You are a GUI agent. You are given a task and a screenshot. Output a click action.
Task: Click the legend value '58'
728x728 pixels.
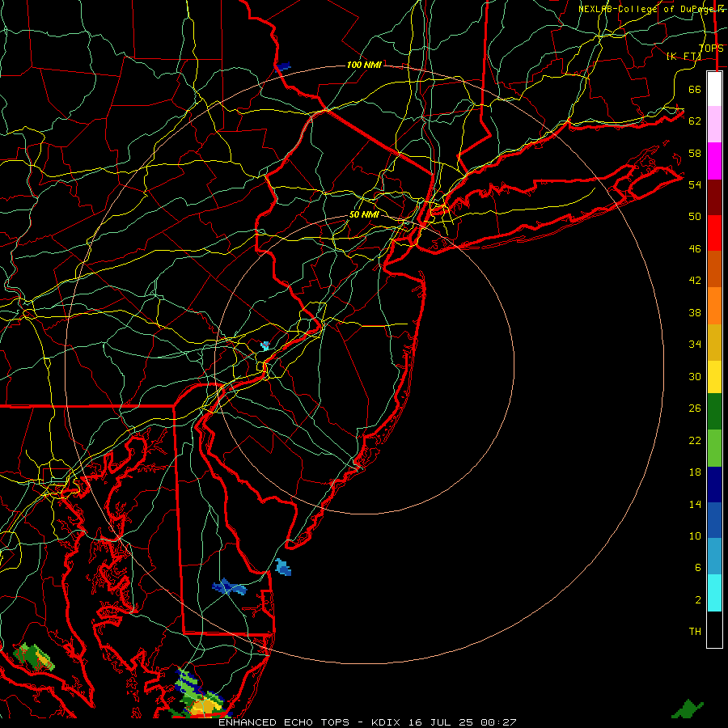(695, 153)
